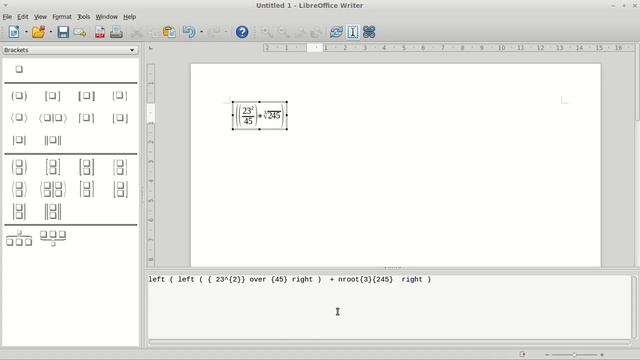This screenshot has width=640, height=360.
Task: Insert scalable double square brackets element
Action: tap(87, 167)
